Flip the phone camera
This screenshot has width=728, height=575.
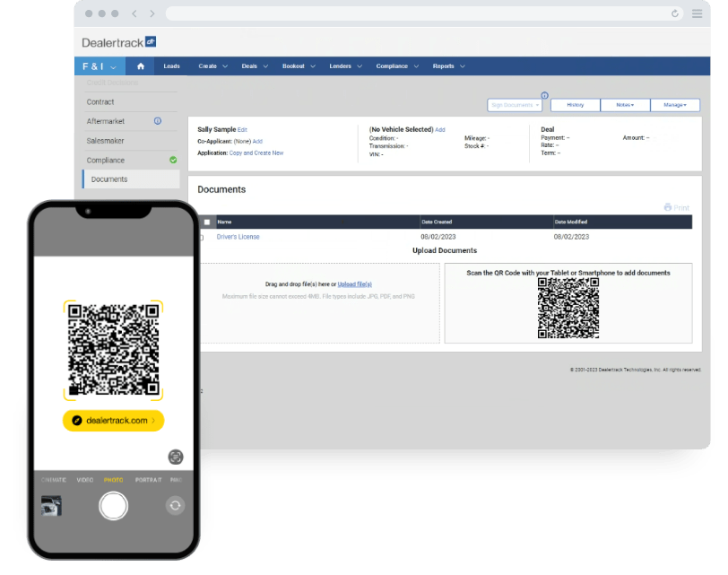[175, 505]
